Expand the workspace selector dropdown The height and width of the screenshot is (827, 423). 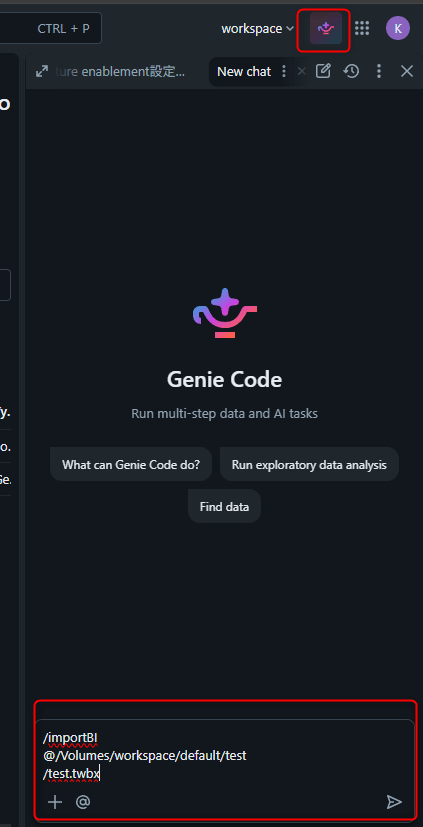[x=257, y=28]
